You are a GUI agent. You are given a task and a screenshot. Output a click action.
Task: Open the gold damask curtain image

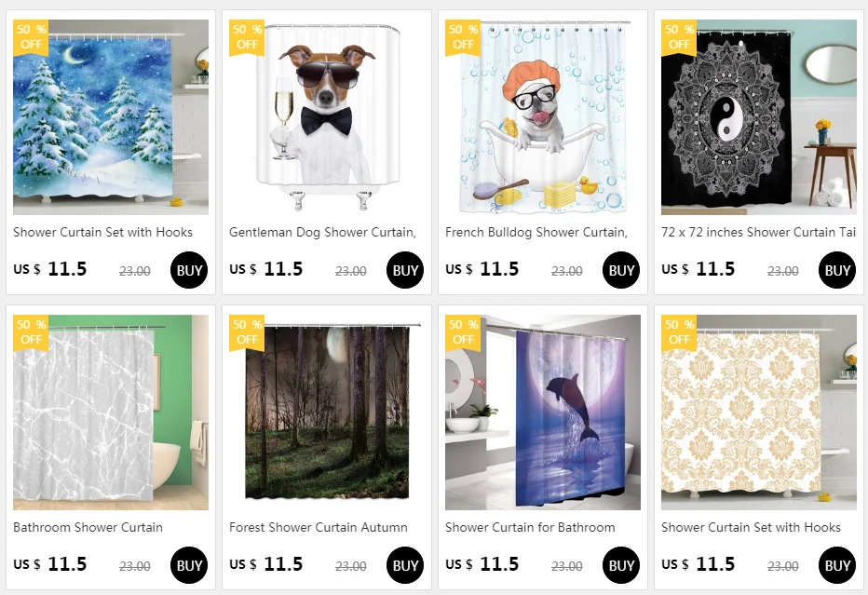pyautogui.click(x=758, y=412)
